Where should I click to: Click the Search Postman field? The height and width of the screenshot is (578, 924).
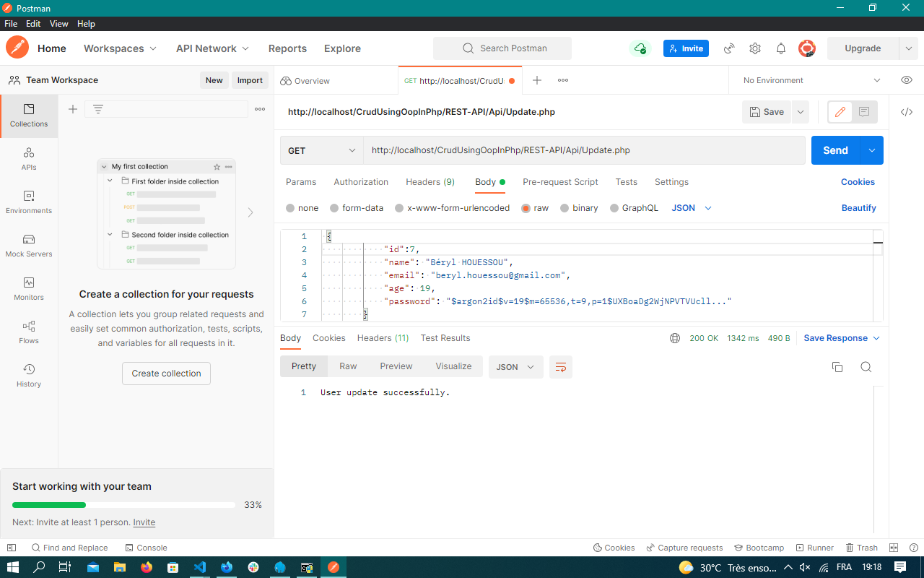point(502,48)
